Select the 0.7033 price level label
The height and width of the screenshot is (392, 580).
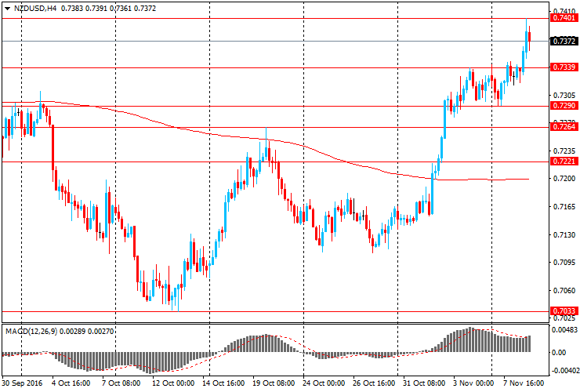click(x=564, y=311)
